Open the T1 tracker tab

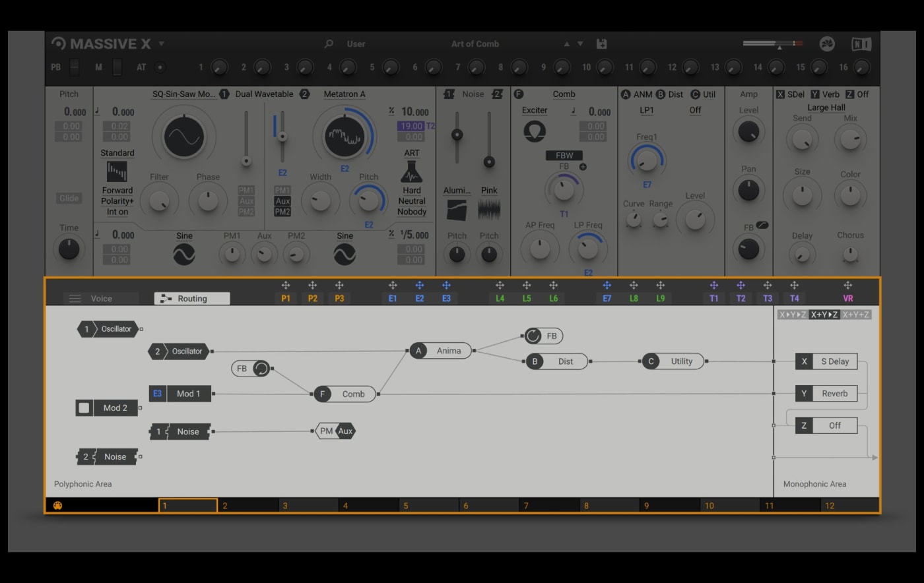coord(714,299)
